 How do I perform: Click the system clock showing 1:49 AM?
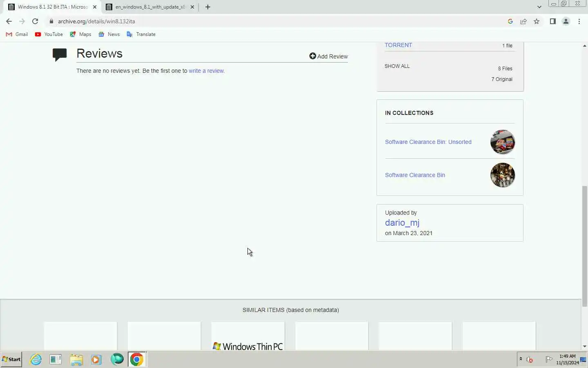[x=567, y=359]
